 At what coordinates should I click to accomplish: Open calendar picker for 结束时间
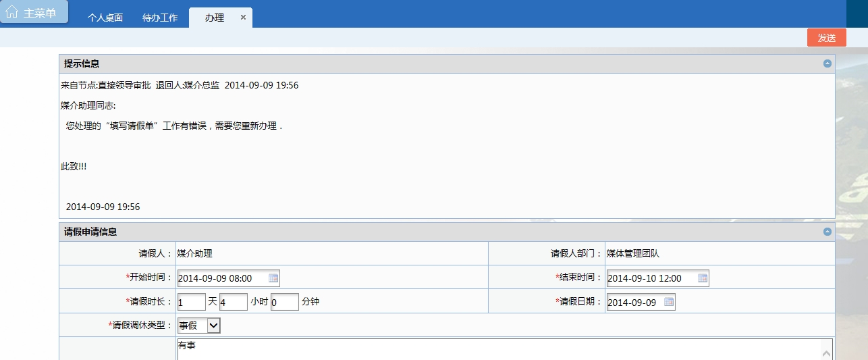coord(703,278)
